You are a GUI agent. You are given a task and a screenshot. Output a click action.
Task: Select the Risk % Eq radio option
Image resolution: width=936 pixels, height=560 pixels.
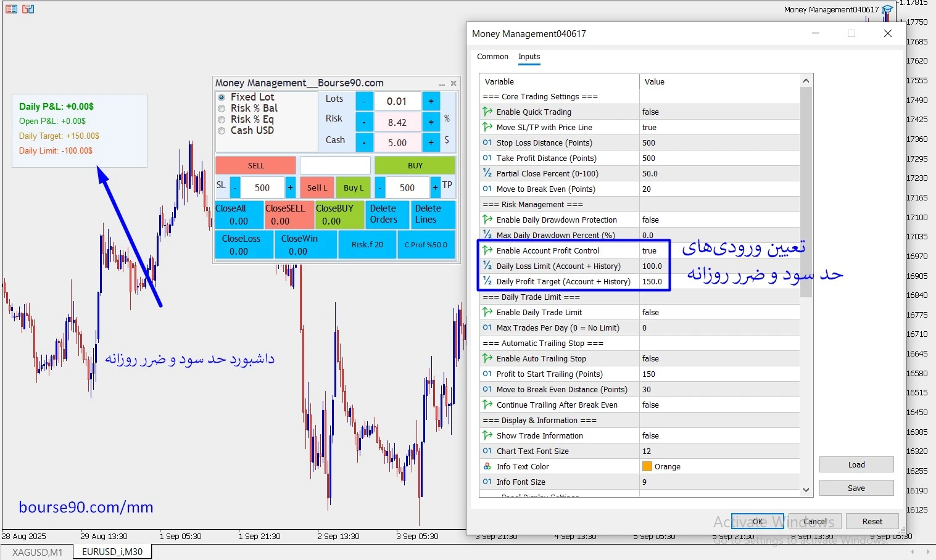tap(222, 120)
